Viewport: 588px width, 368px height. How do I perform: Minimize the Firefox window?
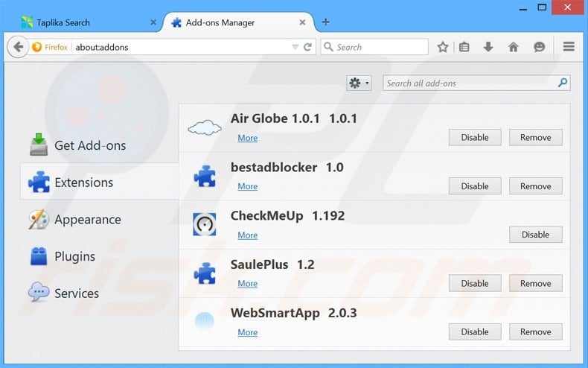pyautogui.click(x=523, y=8)
